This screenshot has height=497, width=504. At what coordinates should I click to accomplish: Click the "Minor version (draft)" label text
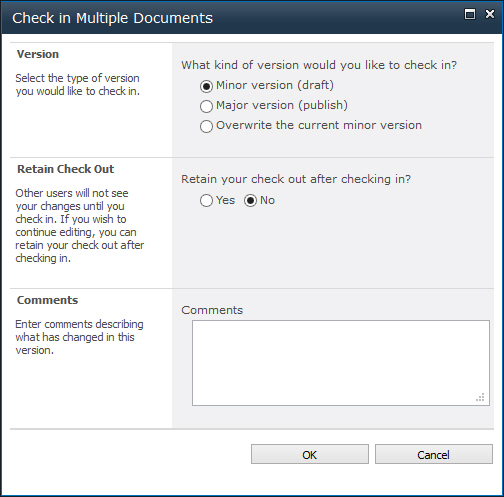point(275,85)
